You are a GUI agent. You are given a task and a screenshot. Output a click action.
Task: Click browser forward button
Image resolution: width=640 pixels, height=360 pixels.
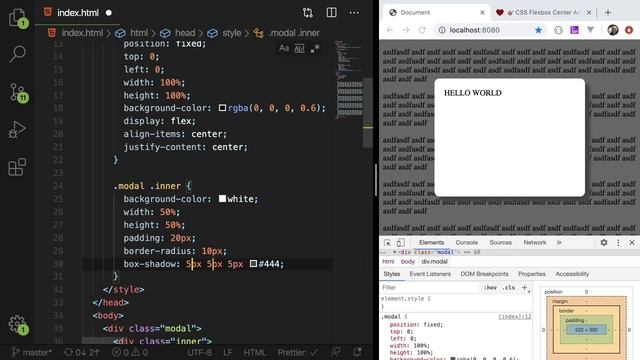click(x=406, y=30)
